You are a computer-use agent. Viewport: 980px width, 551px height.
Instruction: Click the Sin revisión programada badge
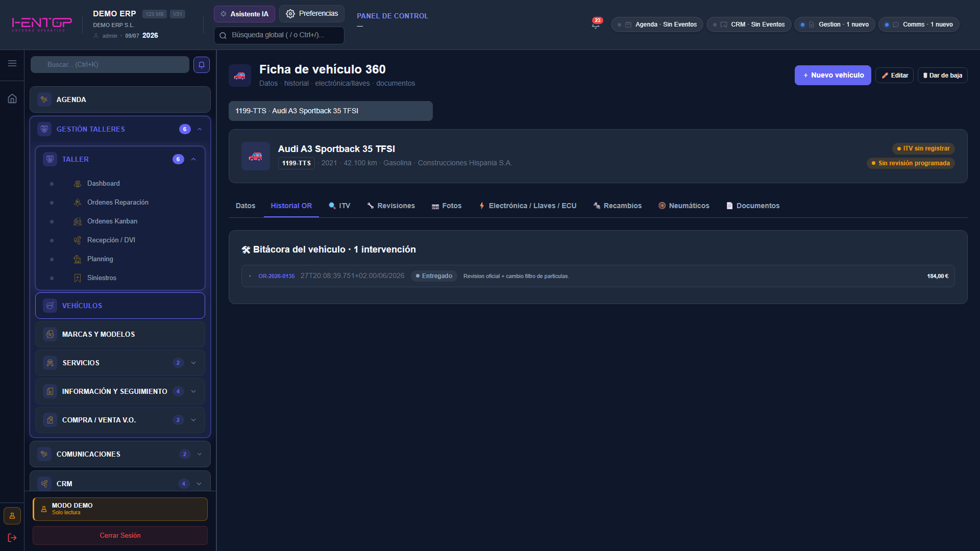911,163
